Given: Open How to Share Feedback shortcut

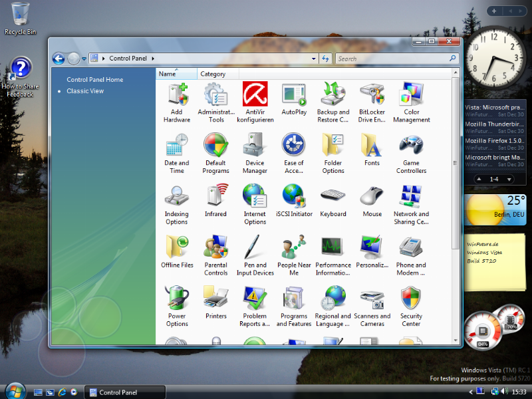Looking at the screenshot, I should [x=21, y=77].
